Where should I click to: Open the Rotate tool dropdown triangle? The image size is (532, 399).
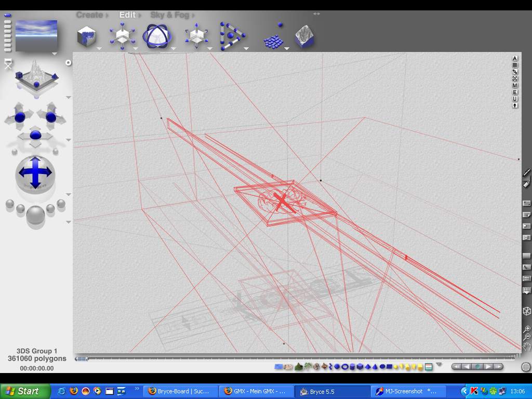coord(174,48)
